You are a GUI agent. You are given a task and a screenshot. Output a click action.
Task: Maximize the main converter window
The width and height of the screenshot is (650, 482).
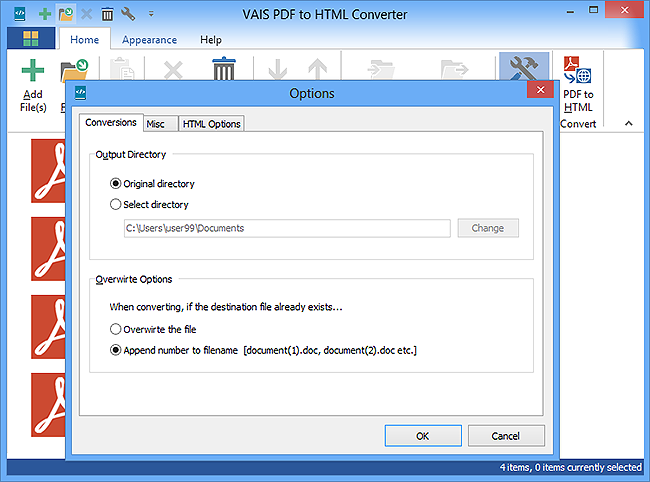click(x=594, y=10)
